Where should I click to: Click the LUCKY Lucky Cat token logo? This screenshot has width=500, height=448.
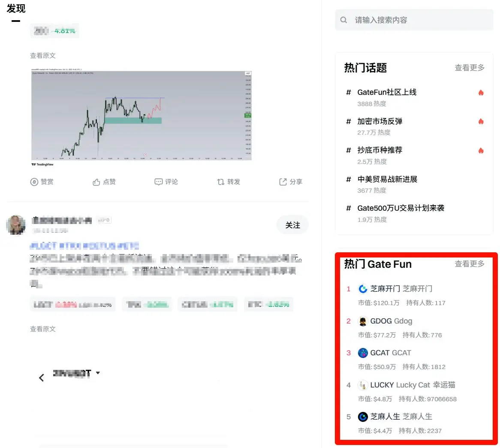click(x=363, y=385)
